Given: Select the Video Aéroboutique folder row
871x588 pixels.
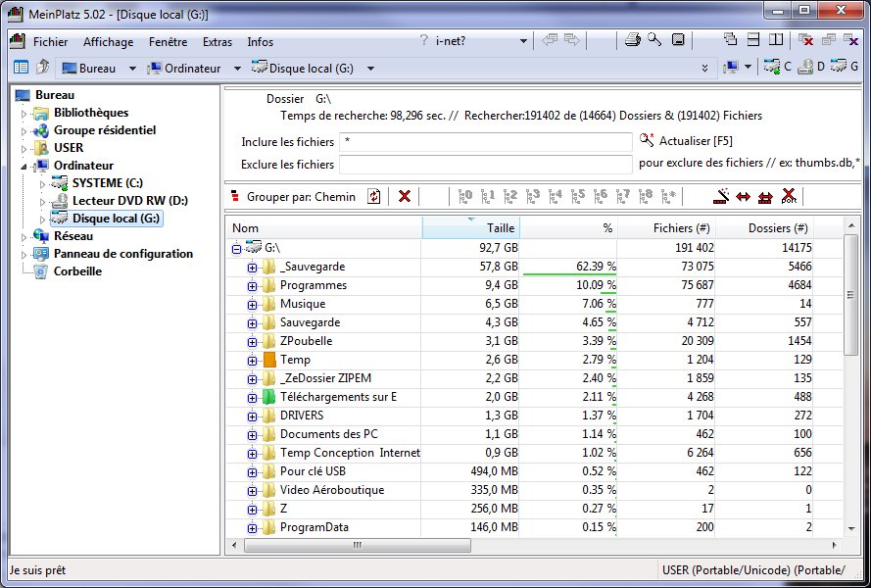Looking at the screenshot, I should [x=536, y=490].
